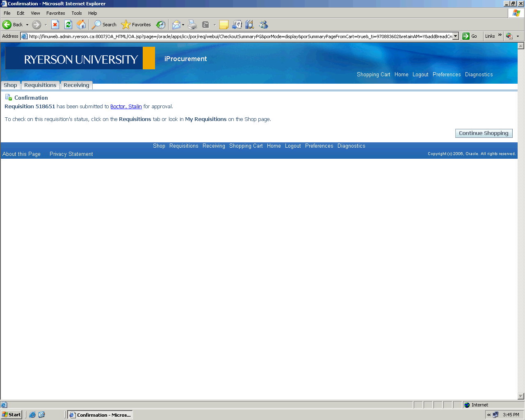Expand the Back button history dropdown arrow
This screenshot has height=420, width=525.
click(27, 25)
